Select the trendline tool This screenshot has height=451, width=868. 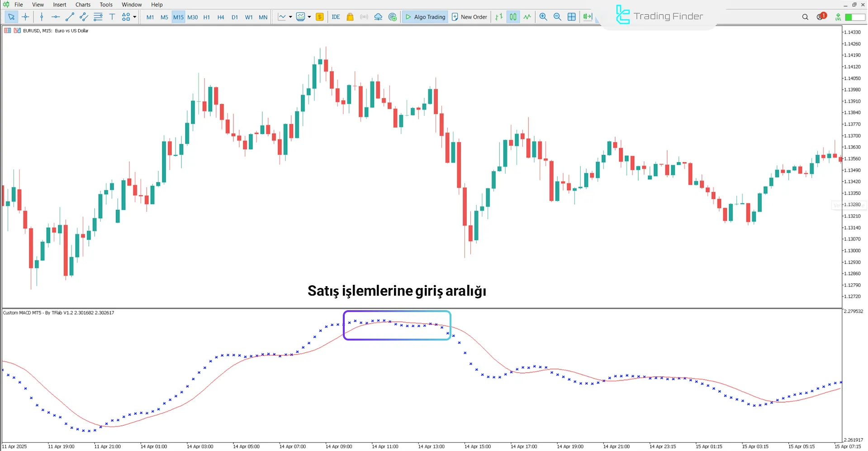tap(70, 17)
